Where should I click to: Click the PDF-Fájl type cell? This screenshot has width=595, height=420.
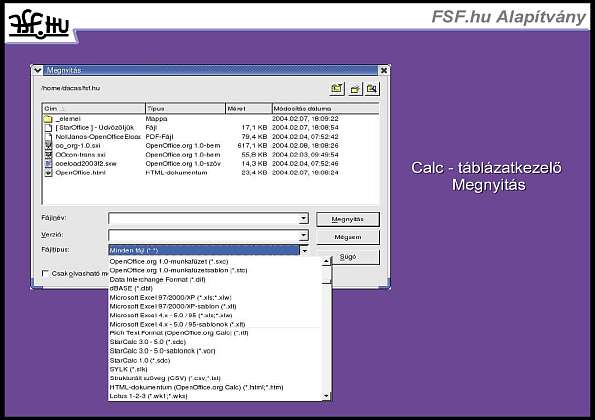coord(159,137)
